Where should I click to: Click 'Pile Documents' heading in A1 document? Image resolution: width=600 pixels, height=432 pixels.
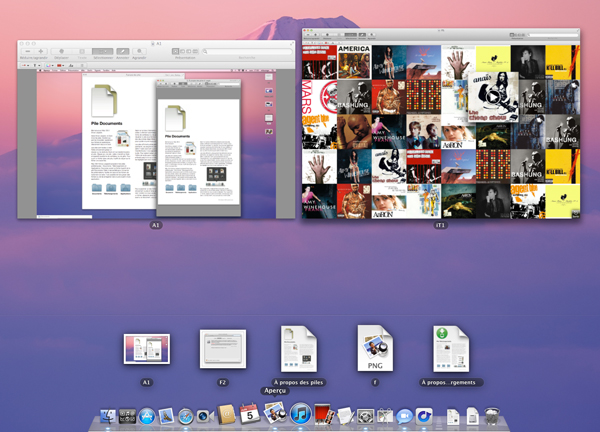pos(106,124)
